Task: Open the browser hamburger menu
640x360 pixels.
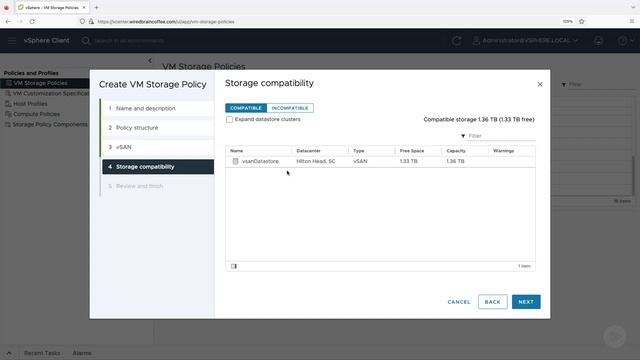Action: (x=632, y=21)
